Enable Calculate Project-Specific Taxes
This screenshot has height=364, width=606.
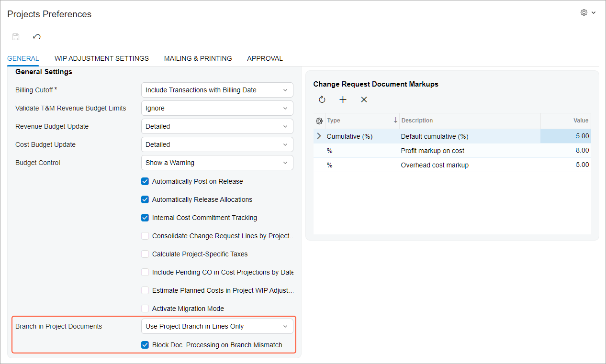click(145, 254)
